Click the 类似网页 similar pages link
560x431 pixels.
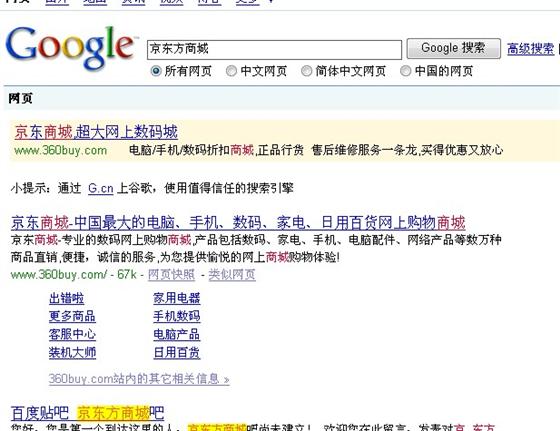click(232, 275)
